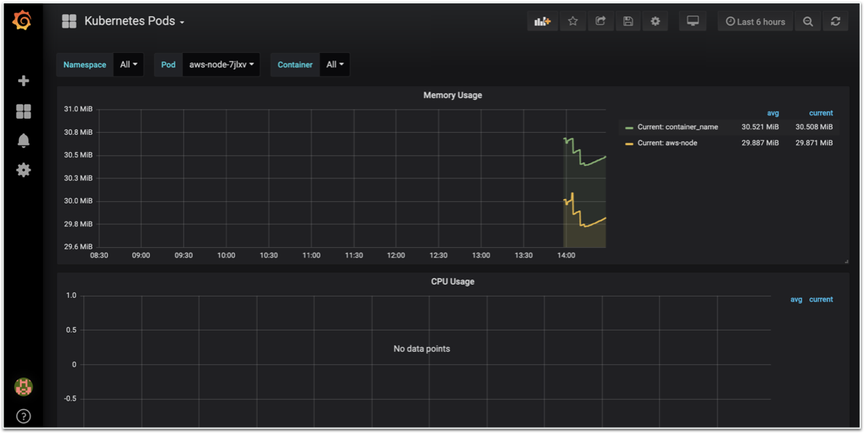This screenshot has width=868, height=436.
Task: Open the Alerting bell icon
Action: click(24, 141)
